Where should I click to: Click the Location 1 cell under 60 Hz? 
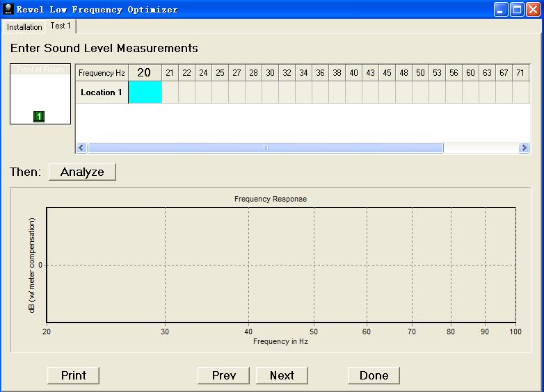click(471, 92)
